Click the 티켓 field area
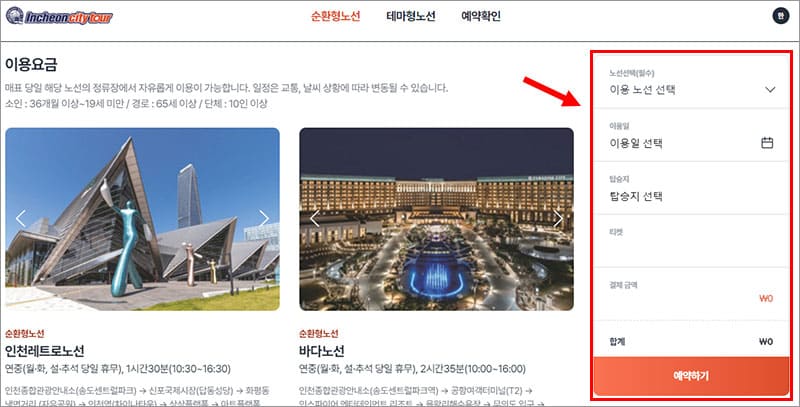 pyautogui.click(x=691, y=241)
